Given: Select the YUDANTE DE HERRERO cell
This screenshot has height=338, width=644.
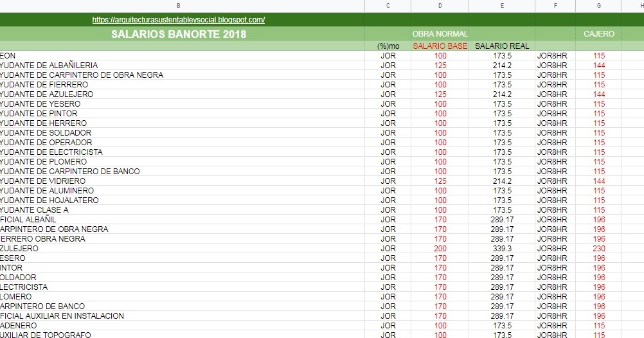Looking at the screenshot, I should (x=182, y=123).
